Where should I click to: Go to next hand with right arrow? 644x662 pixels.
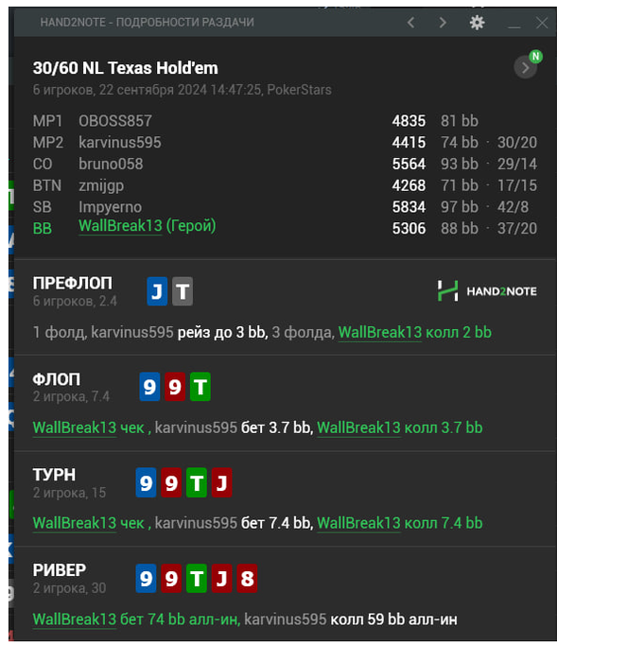443,23
